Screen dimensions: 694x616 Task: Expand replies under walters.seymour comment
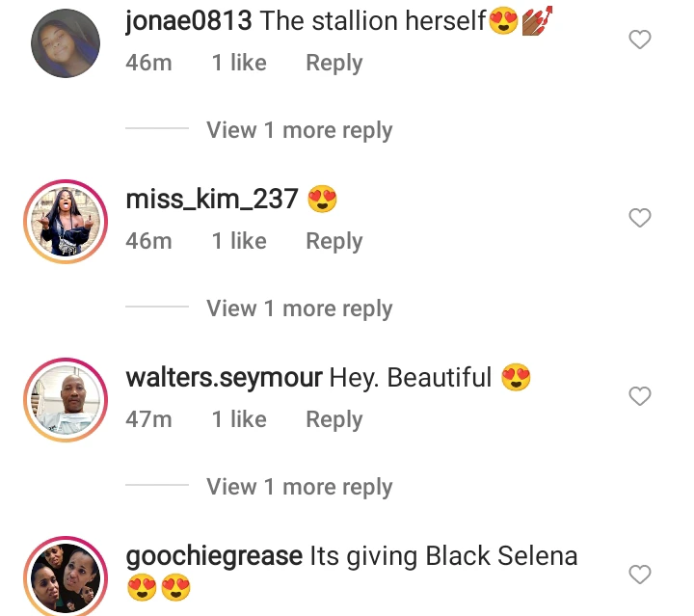click(299, 487)
